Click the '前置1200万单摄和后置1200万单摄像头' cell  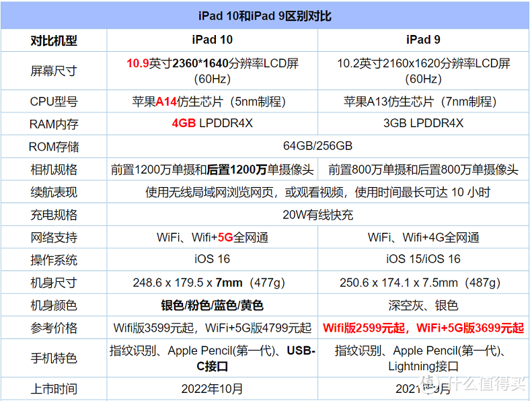(x=212, y=170)
